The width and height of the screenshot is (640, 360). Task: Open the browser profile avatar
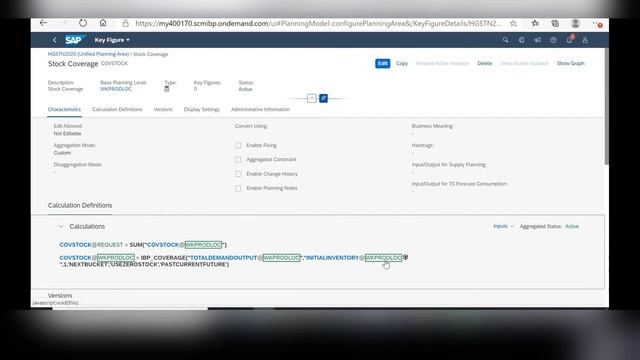pyautogui.click(x=576, y=24)
